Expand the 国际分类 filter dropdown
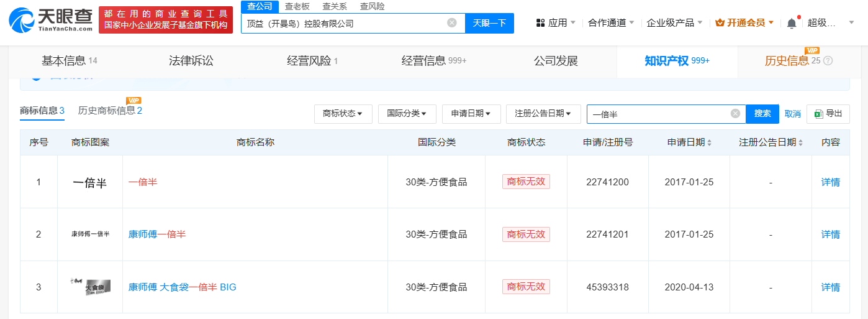Screen dimensions: 868x319 [x=407, y=114]
